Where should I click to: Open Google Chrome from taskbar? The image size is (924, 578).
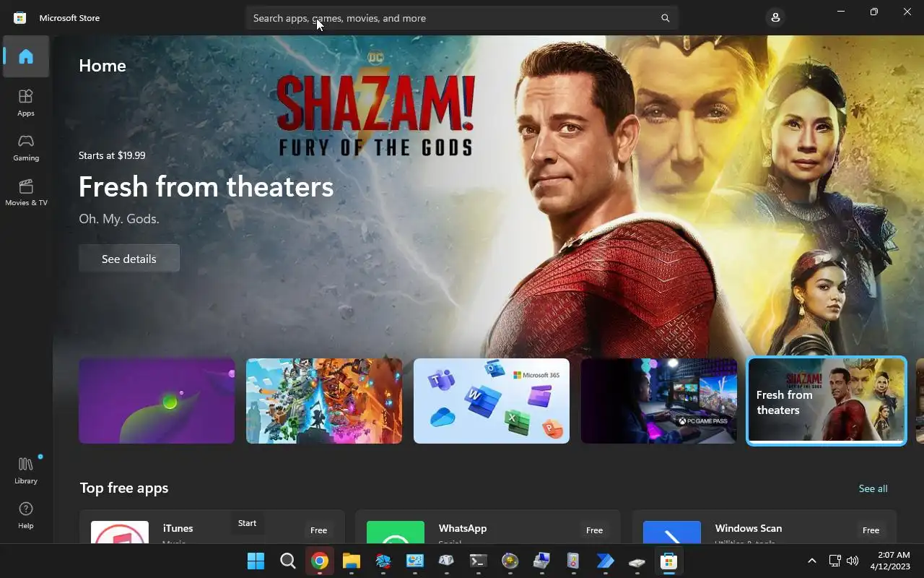click(x=319, y=561)
